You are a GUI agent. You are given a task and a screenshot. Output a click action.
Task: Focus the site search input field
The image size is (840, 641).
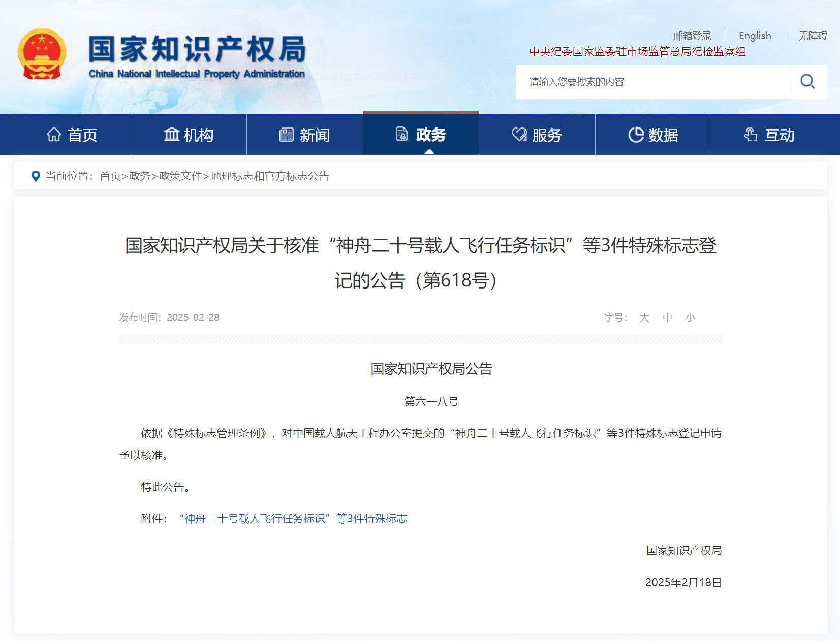click(653, 82)
